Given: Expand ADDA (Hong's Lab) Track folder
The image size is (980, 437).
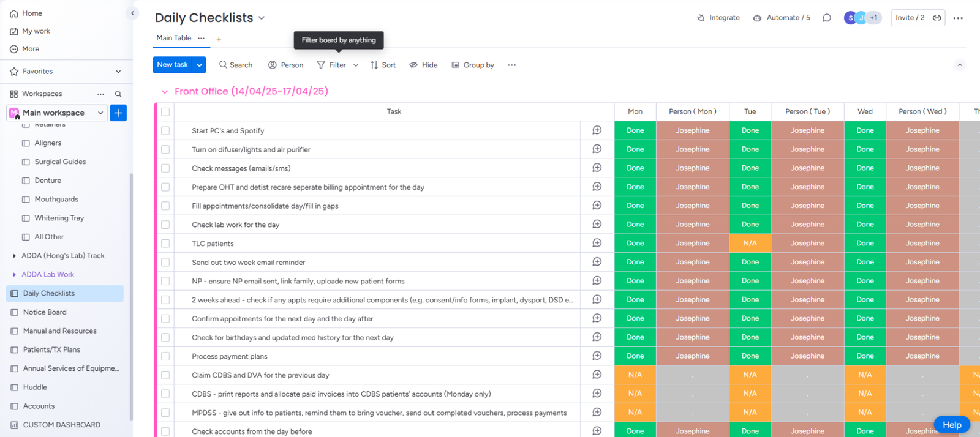Looking at the screenshot, I should click(15, 256).
